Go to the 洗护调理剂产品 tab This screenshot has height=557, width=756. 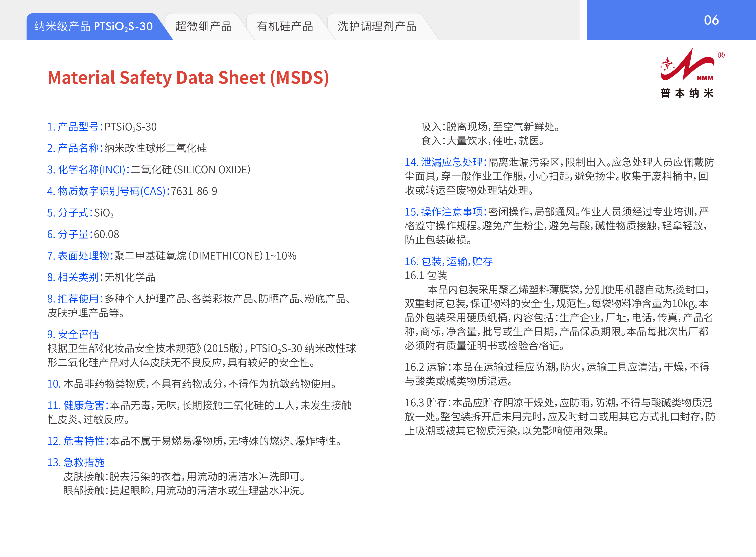point(377,27)
